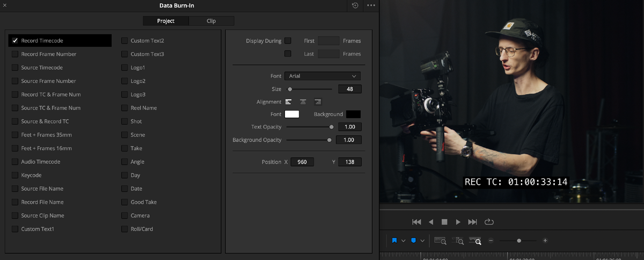This screenshot has width=644, height=260.
Task: Expand flag color dropdown arrow
Action: point(403,241)
